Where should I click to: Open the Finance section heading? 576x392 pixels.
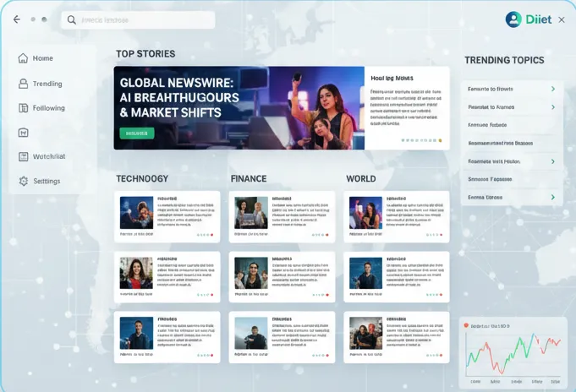tap(249, 179)
